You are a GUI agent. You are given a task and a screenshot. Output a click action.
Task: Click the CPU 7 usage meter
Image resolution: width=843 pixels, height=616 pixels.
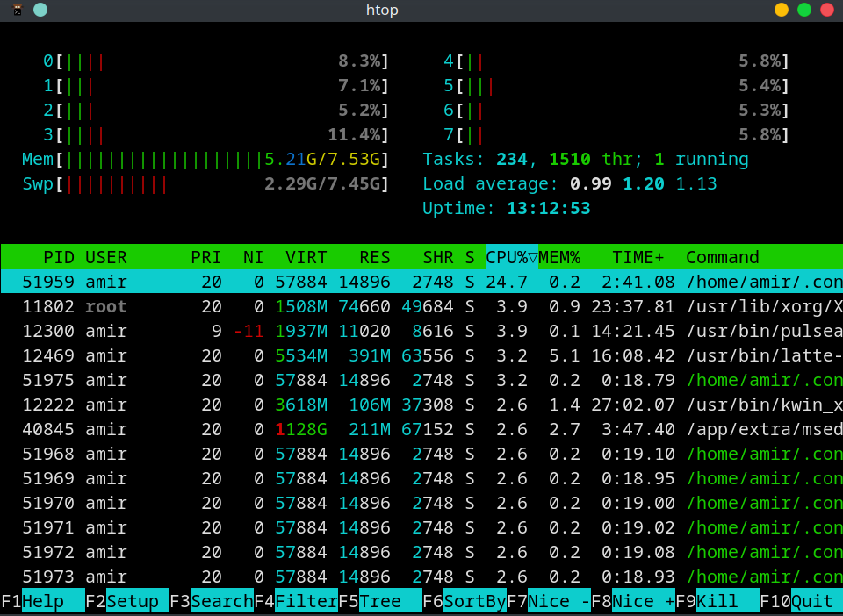[x=616, y=135]
